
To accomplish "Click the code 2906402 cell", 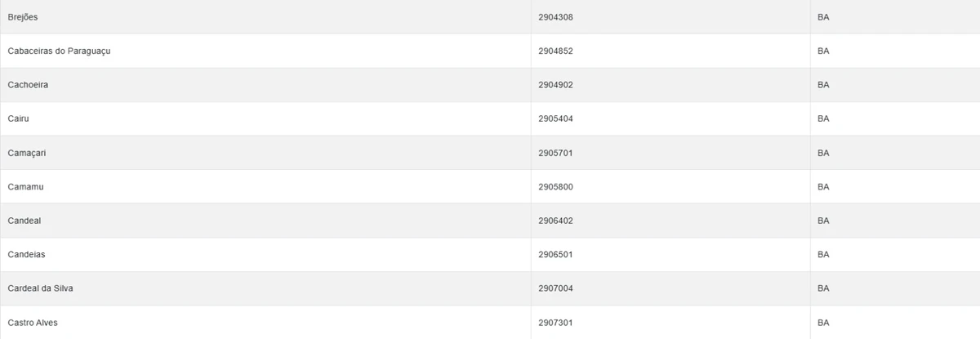I will [555, 221].
